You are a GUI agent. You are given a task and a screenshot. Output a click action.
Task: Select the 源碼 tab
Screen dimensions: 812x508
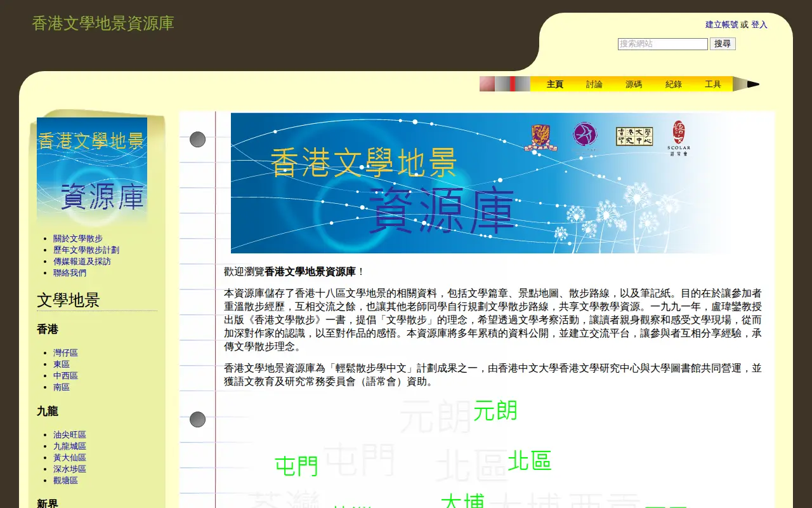click(634, 84)
